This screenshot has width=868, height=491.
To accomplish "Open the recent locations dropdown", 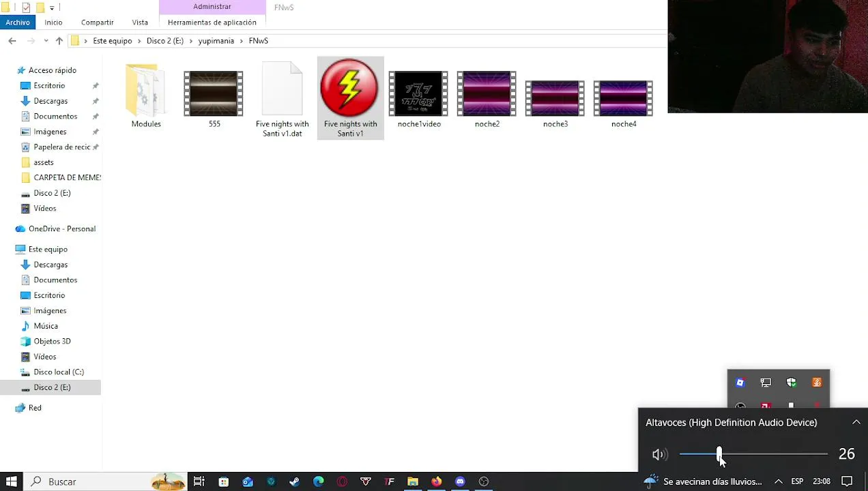I will tap(46, 41).
